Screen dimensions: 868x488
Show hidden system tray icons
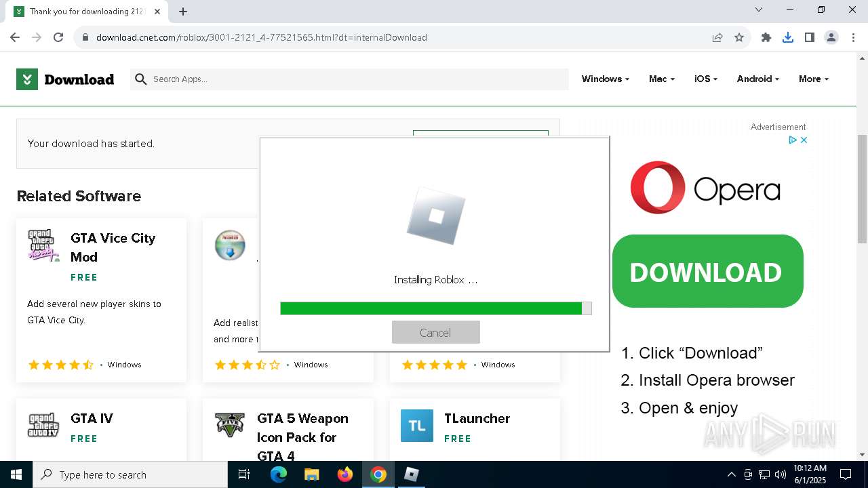point(731,474)
